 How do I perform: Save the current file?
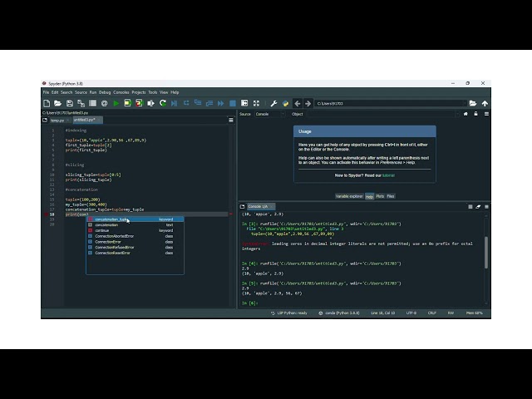click(x=70, y=103)
